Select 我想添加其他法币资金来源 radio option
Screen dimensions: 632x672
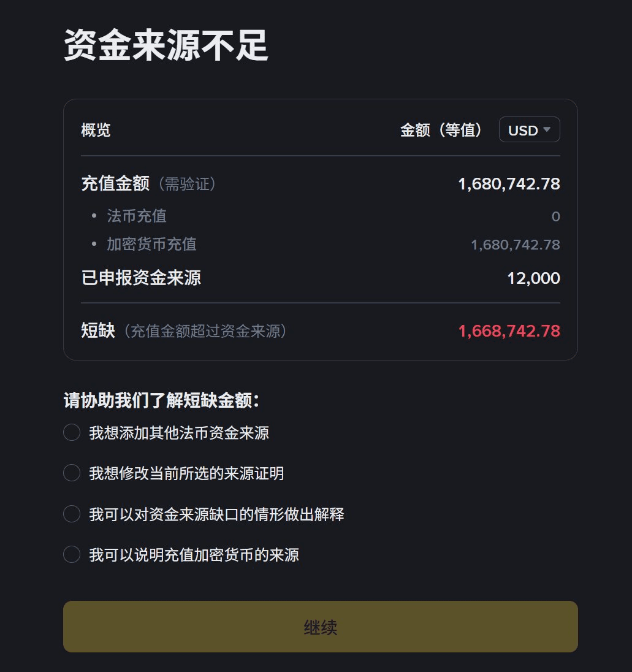72,433
